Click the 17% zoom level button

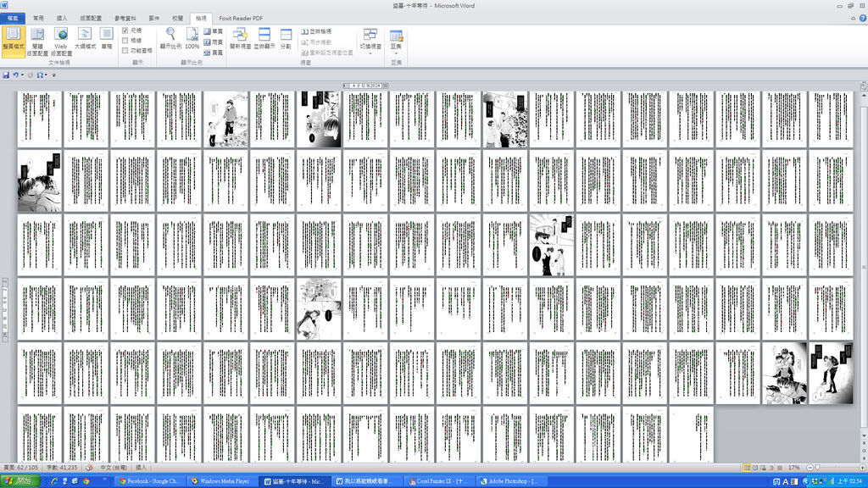pyautogui.click(x=793, y=468)
